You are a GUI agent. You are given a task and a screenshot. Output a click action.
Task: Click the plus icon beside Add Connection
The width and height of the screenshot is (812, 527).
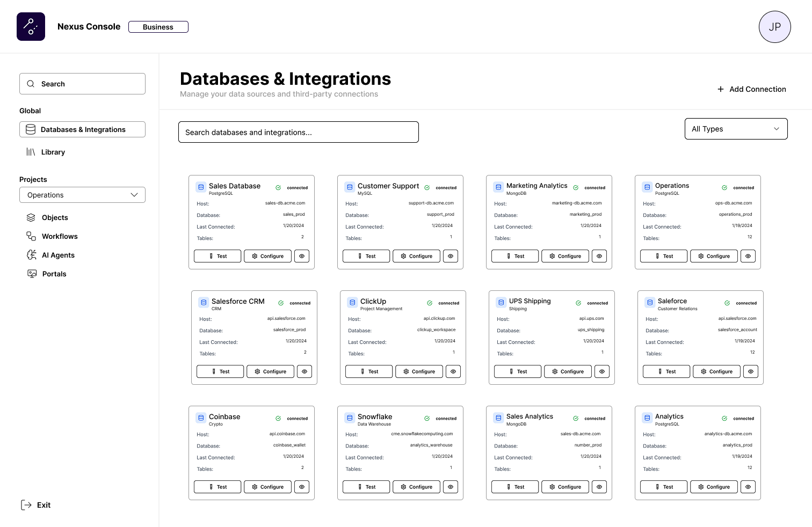click(x=721, y=89)
